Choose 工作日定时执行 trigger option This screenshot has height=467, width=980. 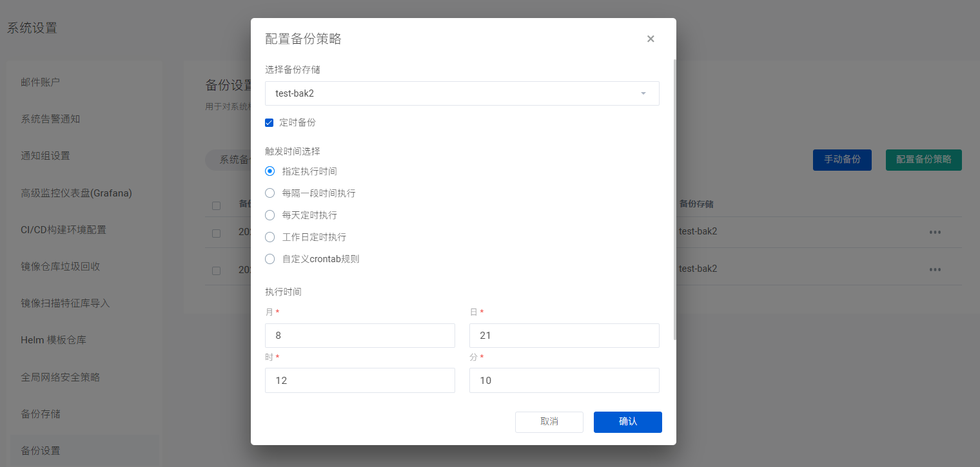(270, 237)
